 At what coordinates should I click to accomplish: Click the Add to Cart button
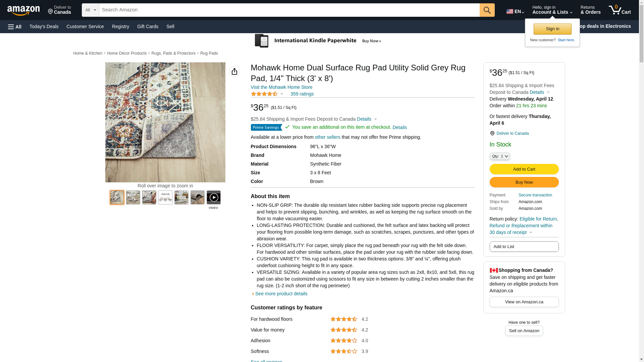(524, 169)
